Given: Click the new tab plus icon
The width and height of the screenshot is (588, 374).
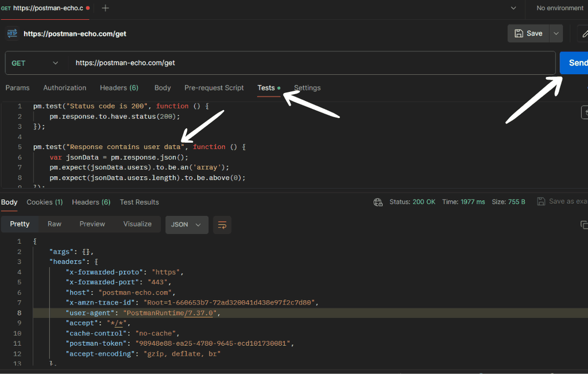Looking at the screenshot, I should coord(105,8).
